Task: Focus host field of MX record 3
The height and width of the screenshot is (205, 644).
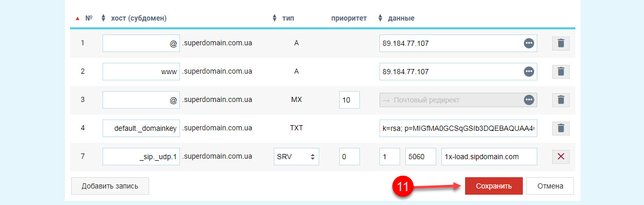Action: [x=141, y=100]
